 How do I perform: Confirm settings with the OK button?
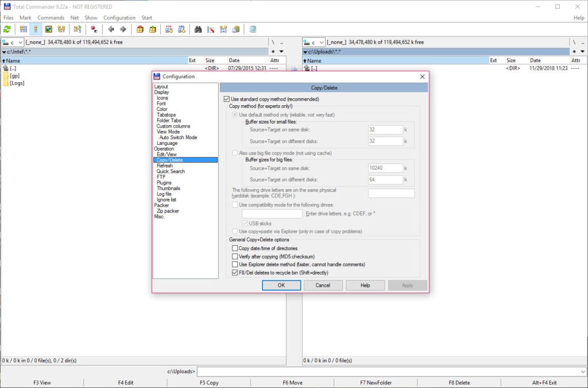pyautogui.click(x=281, y=285)
